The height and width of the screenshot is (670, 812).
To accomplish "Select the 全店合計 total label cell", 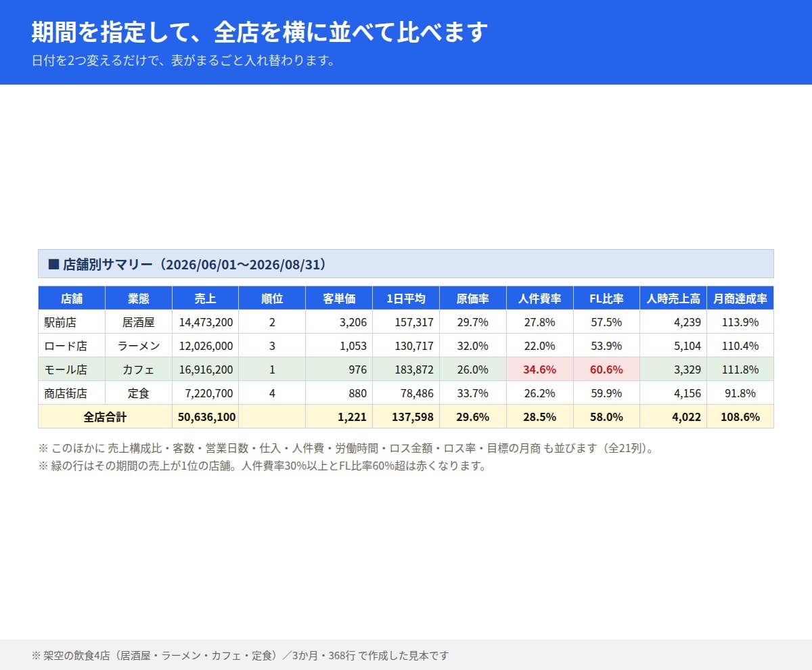I will 105,417.
